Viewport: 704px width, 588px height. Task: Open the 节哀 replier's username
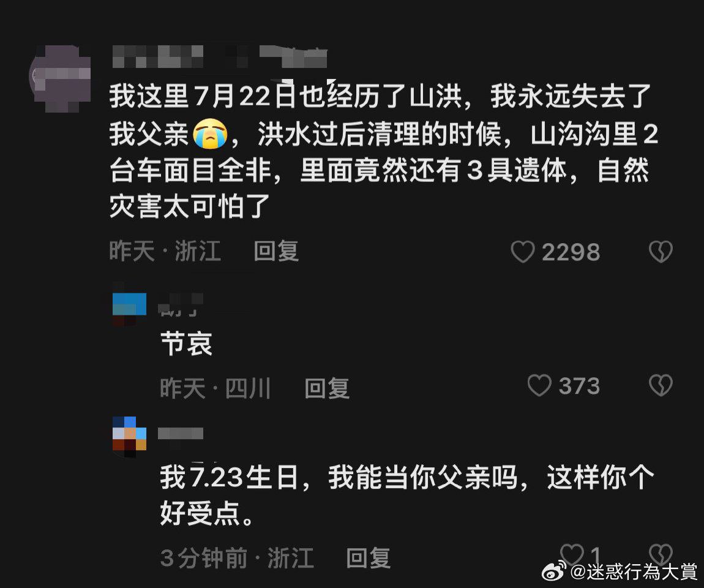coord(181,304)
